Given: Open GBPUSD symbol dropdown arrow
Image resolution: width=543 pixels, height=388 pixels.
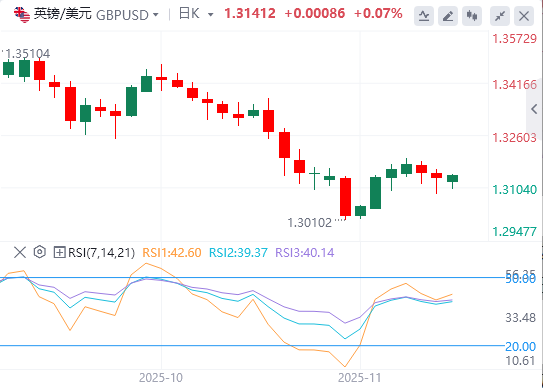Looking at the screenshot, I should (x=156, y=15).
